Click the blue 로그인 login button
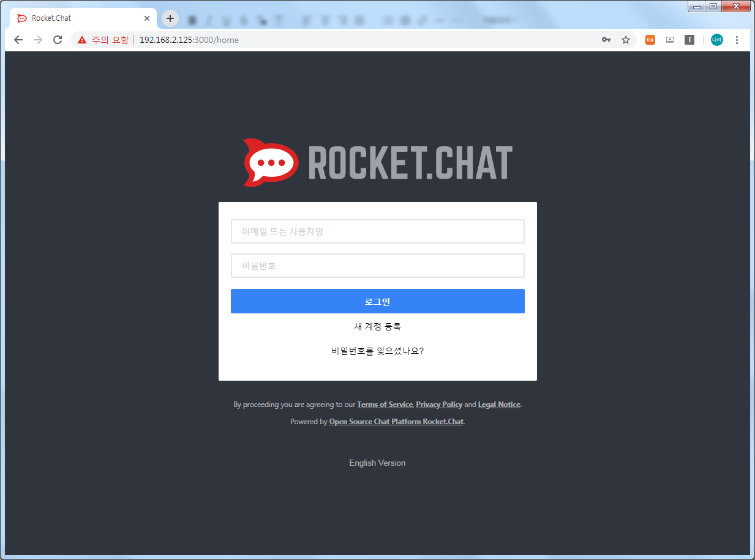This screenshot has height=560, width=755. pos(378,301)
